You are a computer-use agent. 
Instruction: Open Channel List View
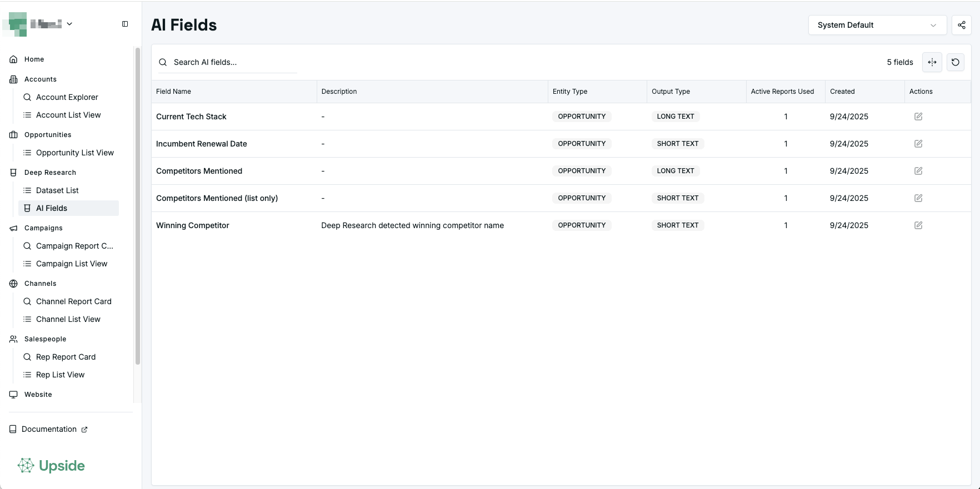pos(68,319)
